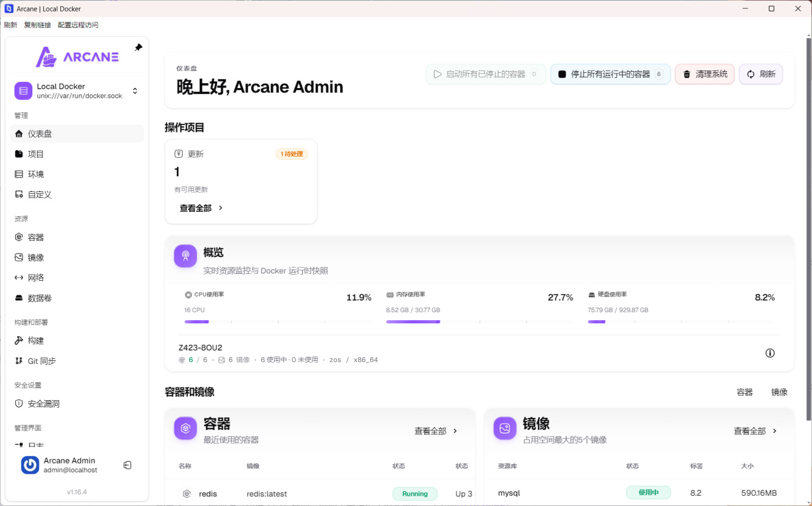Click the 内存使用率 icon
The image size is (812, 506).
tap(390, 295)
